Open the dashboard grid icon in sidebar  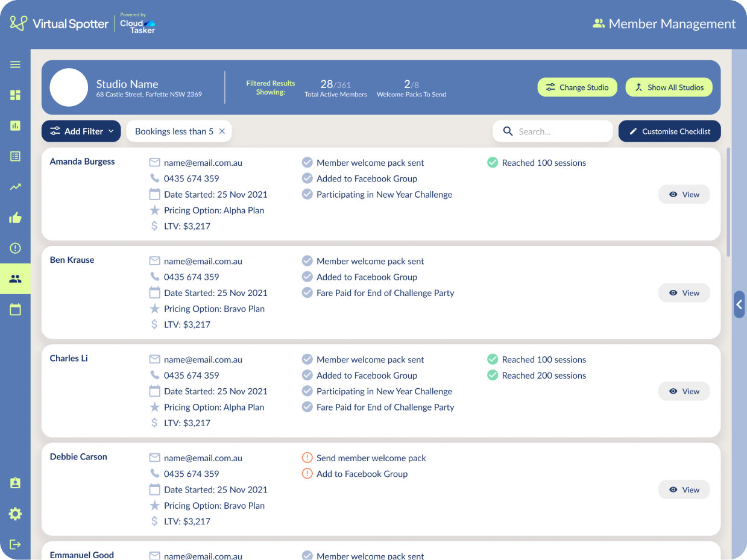click(15, 95)
